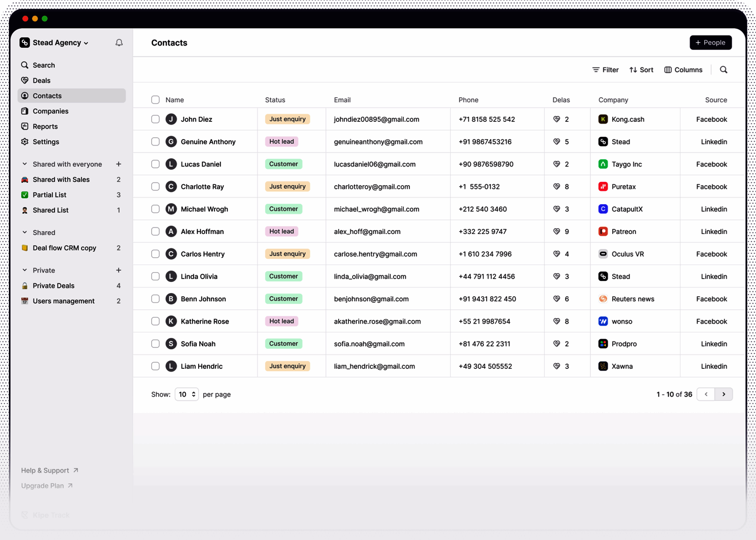Click the Hot lead tag for Genuine Anthony
This screenshot has width=756, height=540.
(281, 141)
